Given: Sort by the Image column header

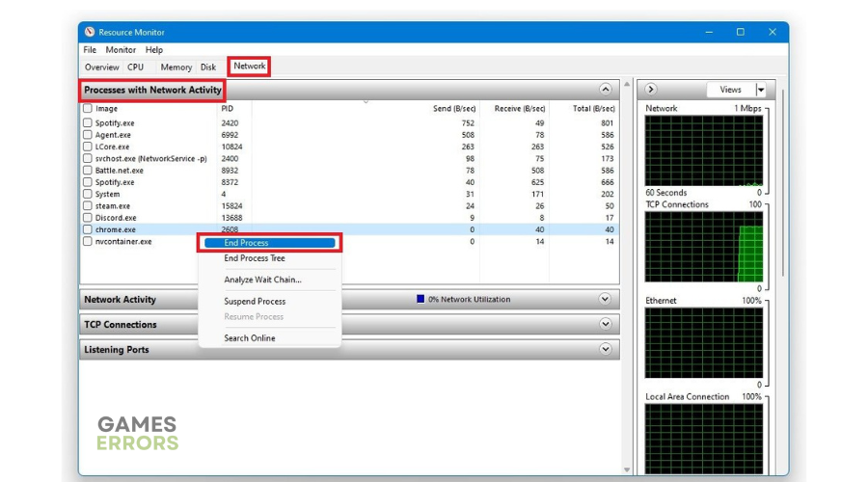Looking at the screenshot, I should click(x=106, y=109).
